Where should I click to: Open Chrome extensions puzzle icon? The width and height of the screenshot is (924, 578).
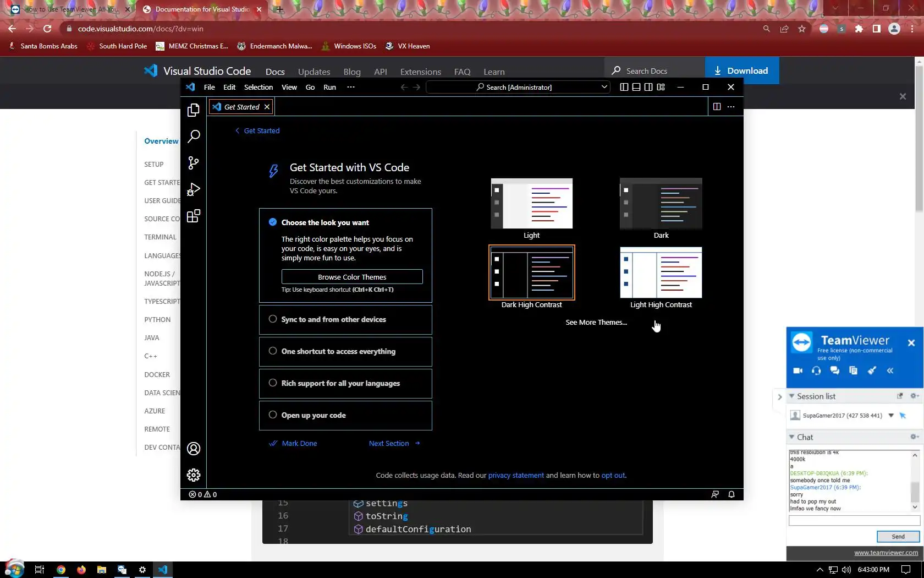[859, 29]
